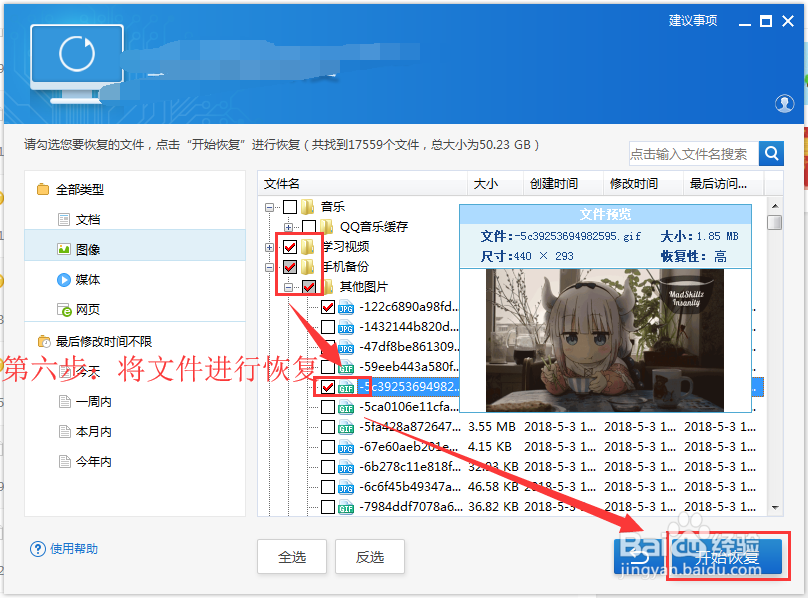Click the 反选 button
The width and height of the screenshot is (808, 598).
coord(370,557)
